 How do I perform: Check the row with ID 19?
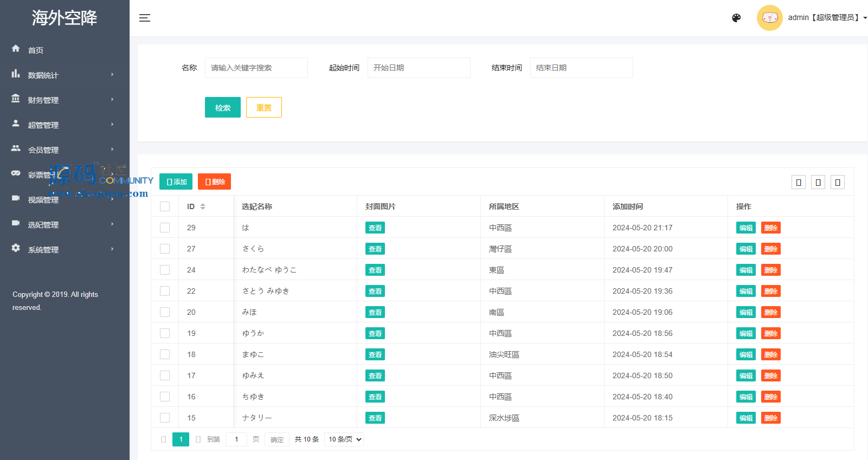click(x=165, y=333)
